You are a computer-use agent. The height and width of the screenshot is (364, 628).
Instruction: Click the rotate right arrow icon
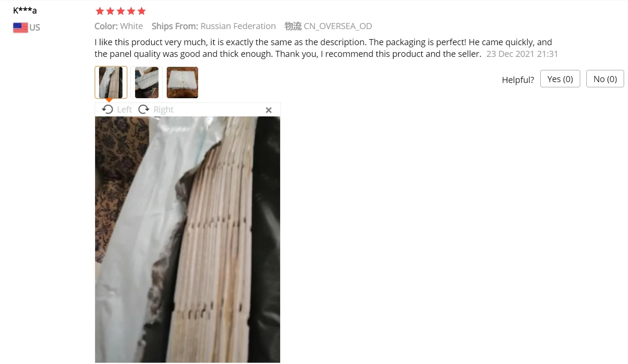[x=144, y=109]
